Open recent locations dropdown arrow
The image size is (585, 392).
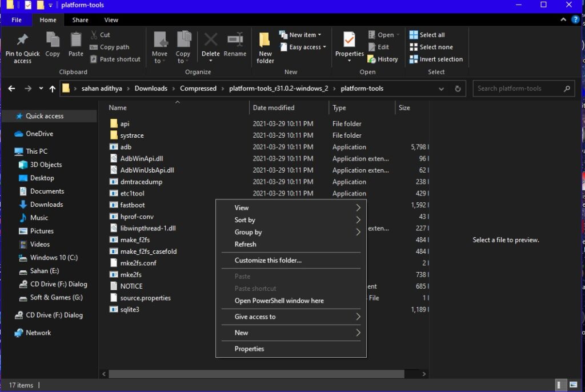point(41,89)
